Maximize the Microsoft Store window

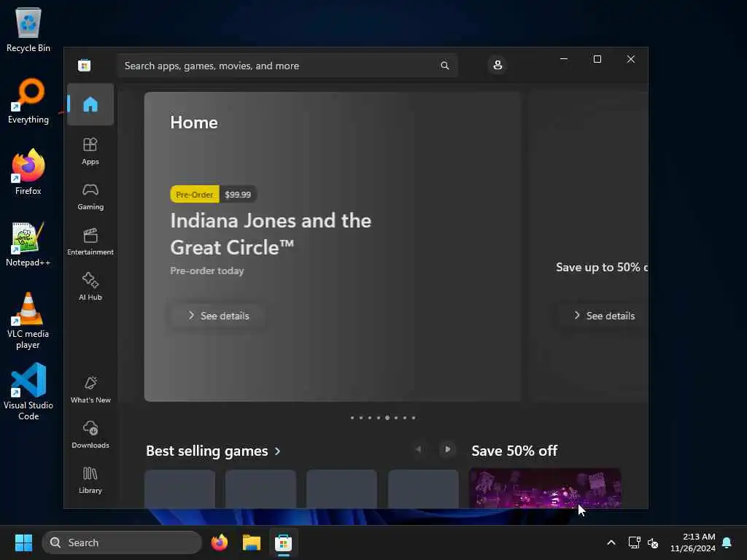tap(597, 59)
